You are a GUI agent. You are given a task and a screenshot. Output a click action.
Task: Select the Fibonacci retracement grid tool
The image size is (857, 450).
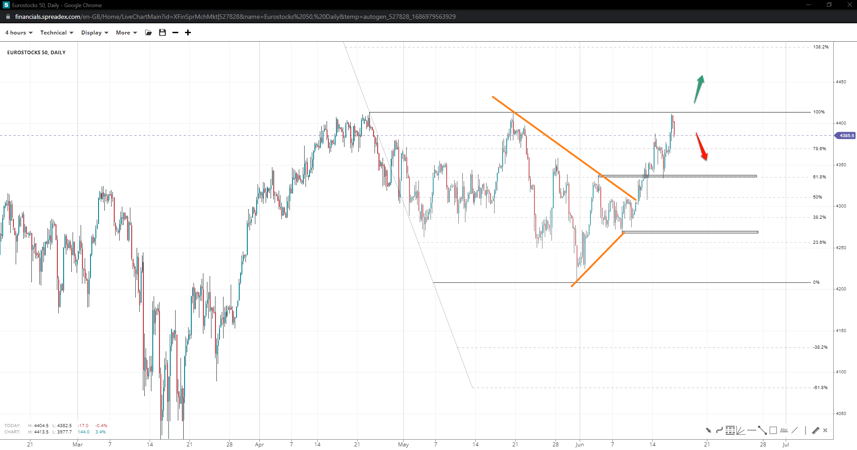point(730,430)
